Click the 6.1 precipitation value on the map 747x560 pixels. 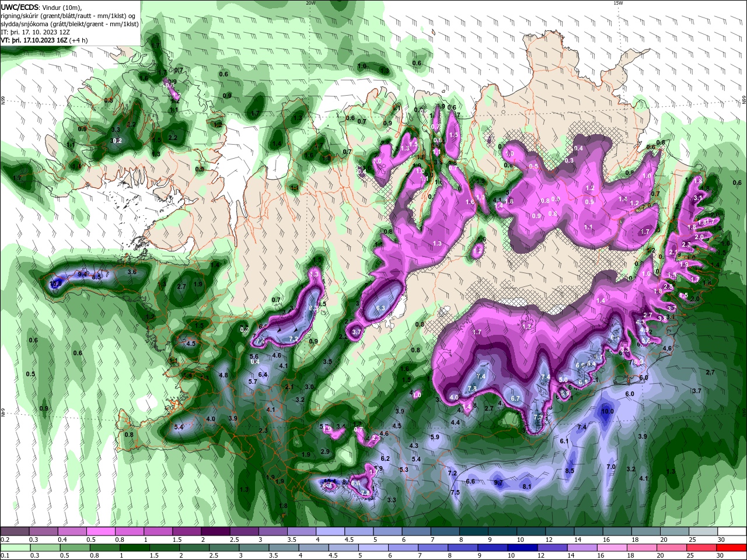click(x=564, y=442)
